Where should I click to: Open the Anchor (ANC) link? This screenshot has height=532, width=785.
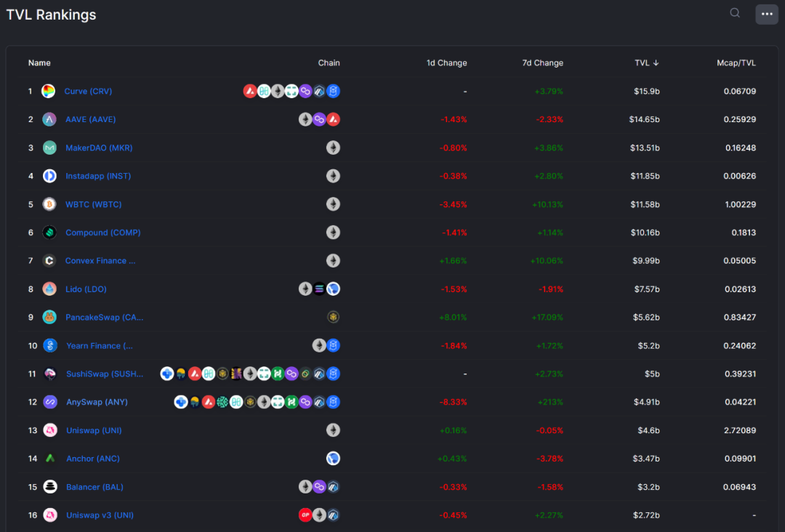click(93, 459)
